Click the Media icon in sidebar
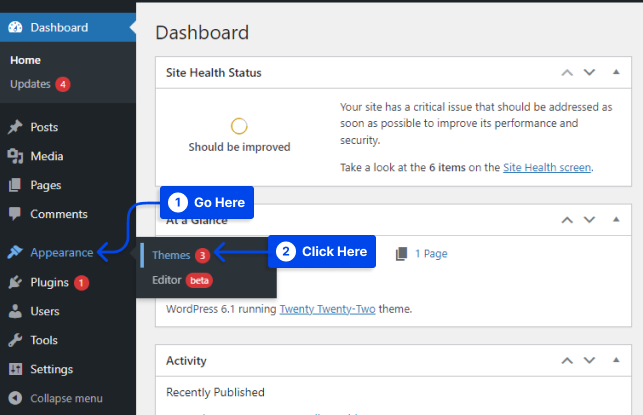The width and height of the screenshot is (643, 415). 15,156
